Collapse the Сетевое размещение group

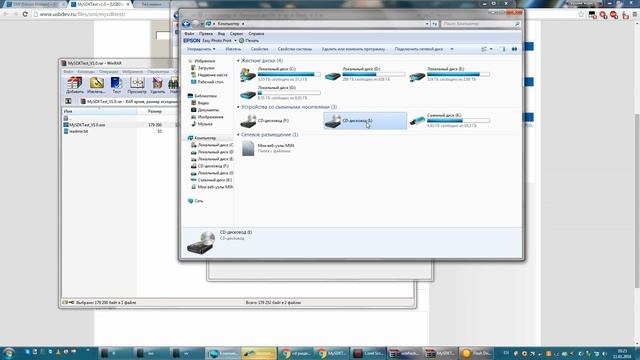point(238,135)
